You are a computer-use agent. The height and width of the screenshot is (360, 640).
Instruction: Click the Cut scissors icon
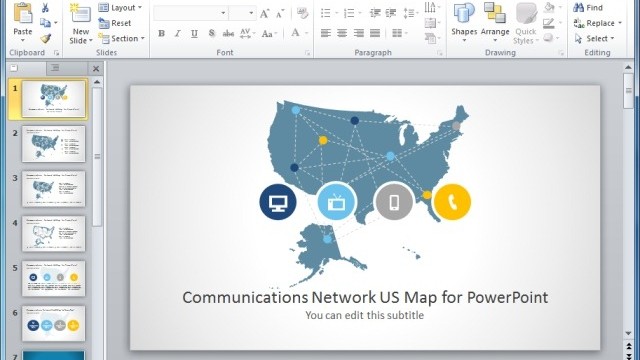45,7
